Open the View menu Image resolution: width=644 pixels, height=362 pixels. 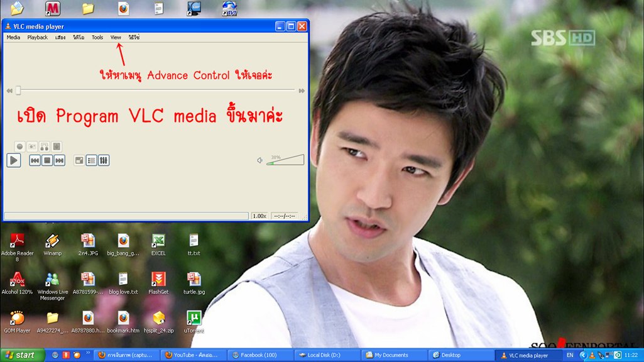coord(116,37)
